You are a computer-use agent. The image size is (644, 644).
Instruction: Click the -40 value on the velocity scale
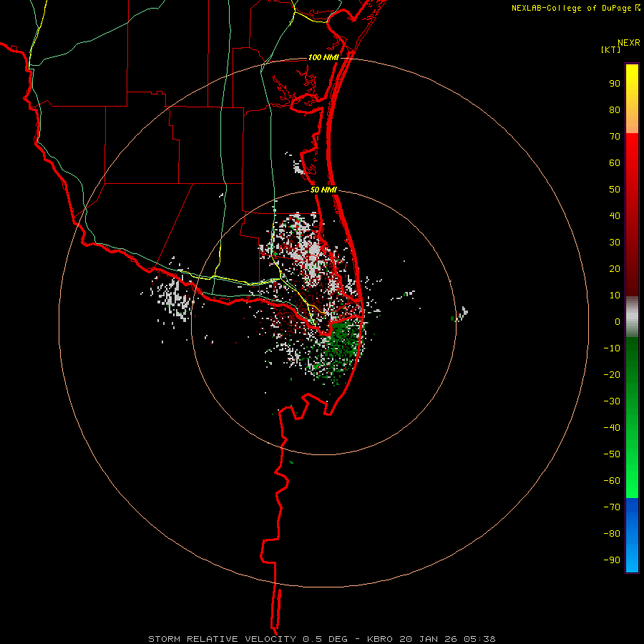(x=612, y=428)
